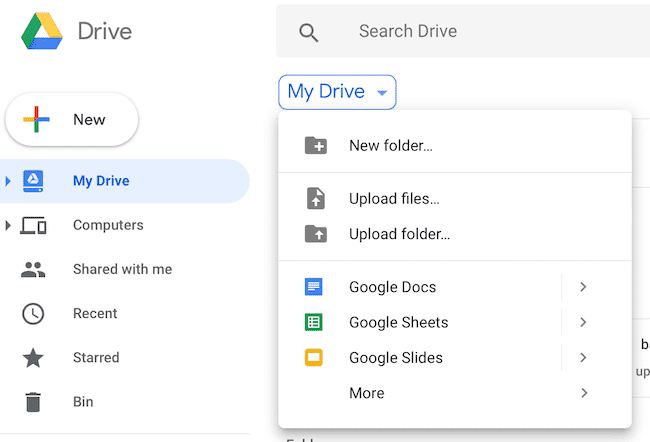Open the Starred section
The height and width of the screenshot is (442, 650).
pos(124,357)
